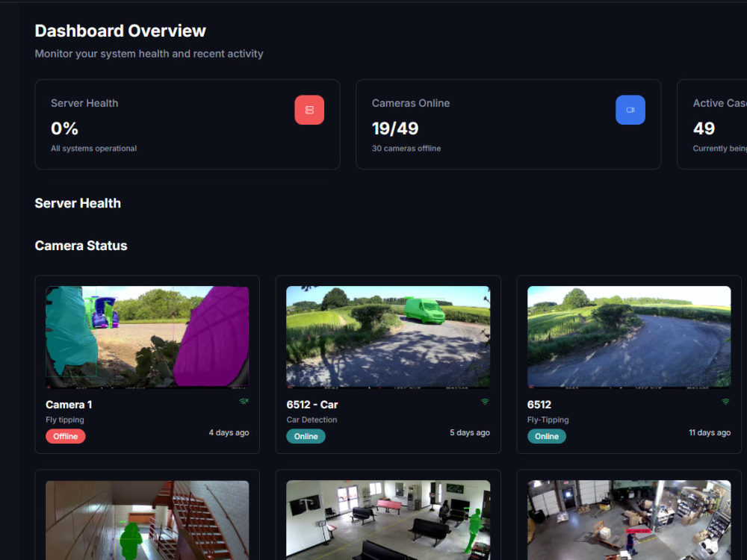
Task: Click the red server icon in Server Health card
Action: [309, 110]
